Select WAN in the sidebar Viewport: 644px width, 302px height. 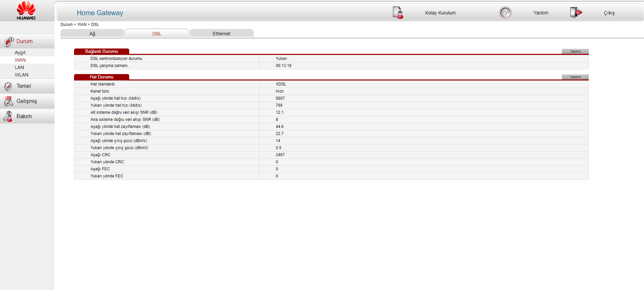(x=20, y=60)
